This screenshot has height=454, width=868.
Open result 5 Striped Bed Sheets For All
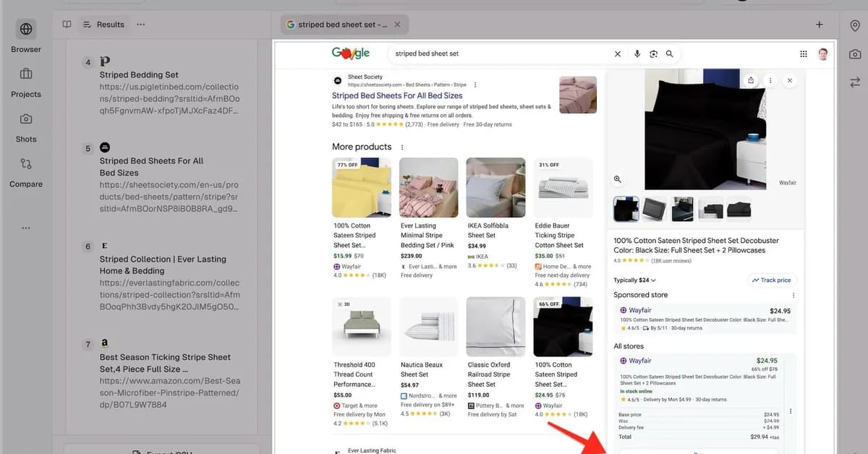152,167
